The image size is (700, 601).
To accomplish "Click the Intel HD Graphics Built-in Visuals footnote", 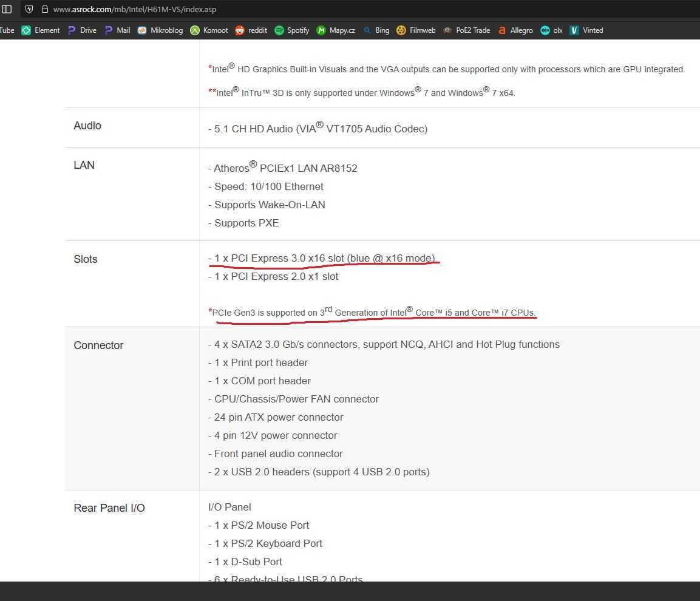I will tap(446, 69).
